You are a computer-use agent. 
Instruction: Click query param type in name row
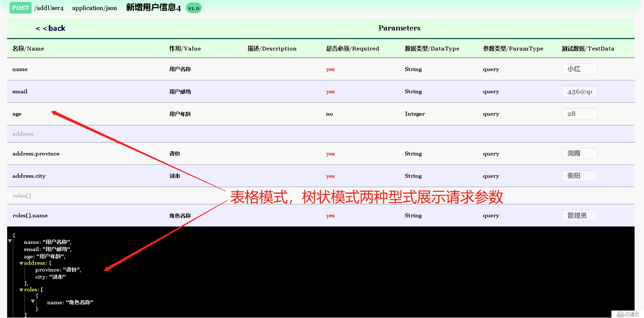click(x=491, y=69)
